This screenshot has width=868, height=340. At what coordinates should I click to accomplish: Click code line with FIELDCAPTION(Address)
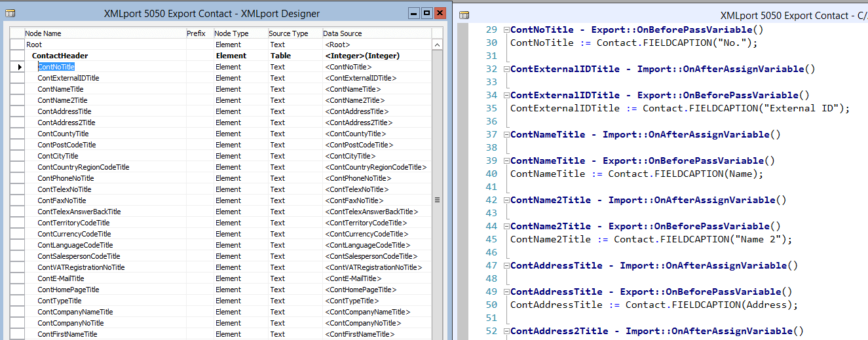(x=654, y=305)
